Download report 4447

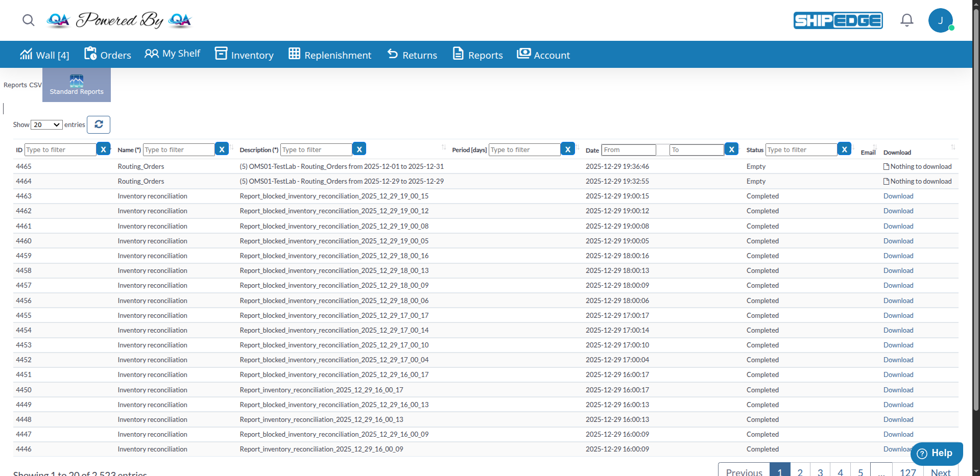click(898, 435)
